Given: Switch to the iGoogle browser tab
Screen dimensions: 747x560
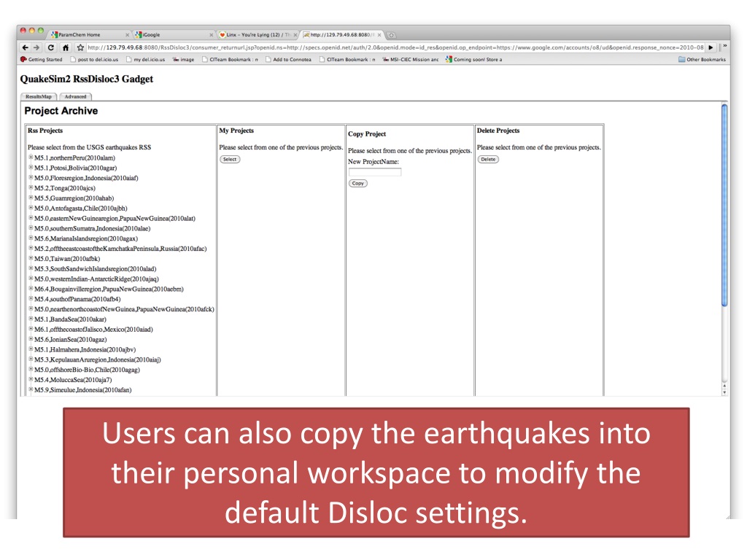Looking at the screenshot, I should 174,35.
